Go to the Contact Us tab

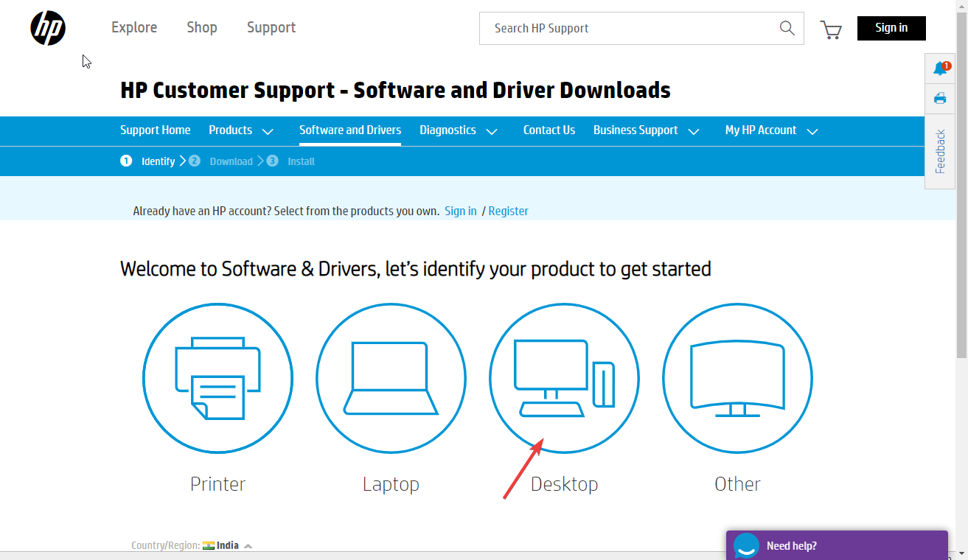tap(549, 130)
